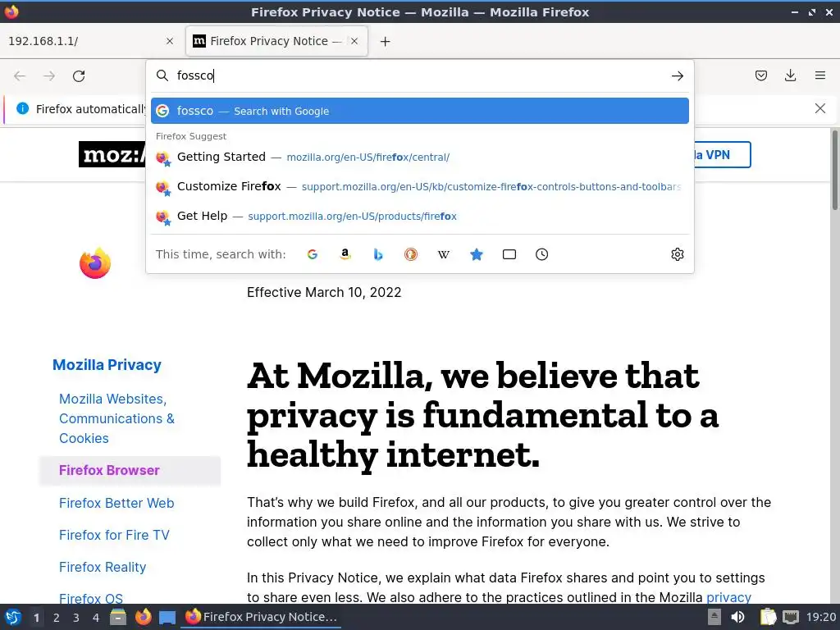Click the Firefox logo on the page
The width and height of the screenshot is (840, 630).
pyautogui.click(x=95, y=263)
